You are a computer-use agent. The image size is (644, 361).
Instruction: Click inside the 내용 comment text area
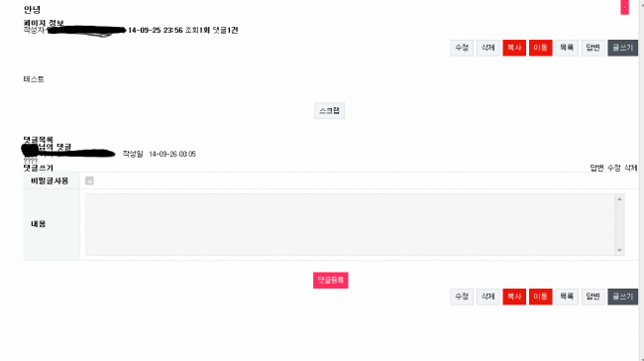pyautogui.click(x=350, y=224)
